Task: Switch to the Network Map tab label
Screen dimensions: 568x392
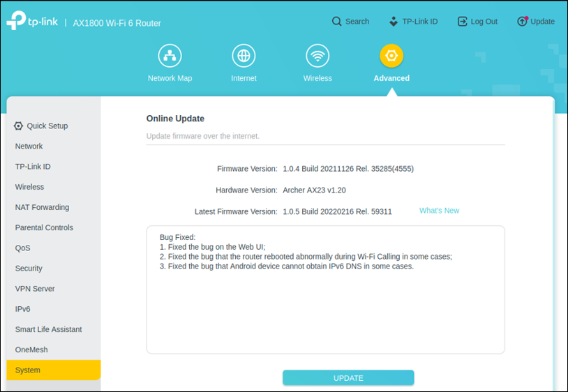Action: click(x=170, y=78)
